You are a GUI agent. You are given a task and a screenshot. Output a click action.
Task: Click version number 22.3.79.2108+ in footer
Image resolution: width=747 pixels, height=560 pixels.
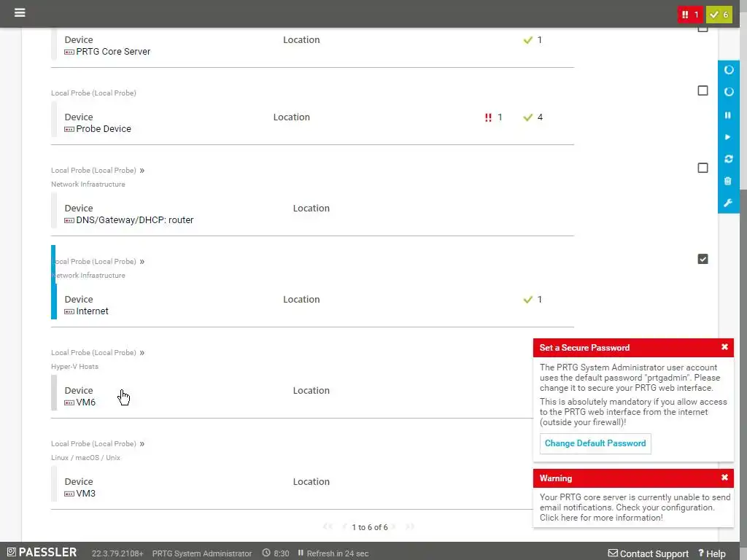coord(117,553)
